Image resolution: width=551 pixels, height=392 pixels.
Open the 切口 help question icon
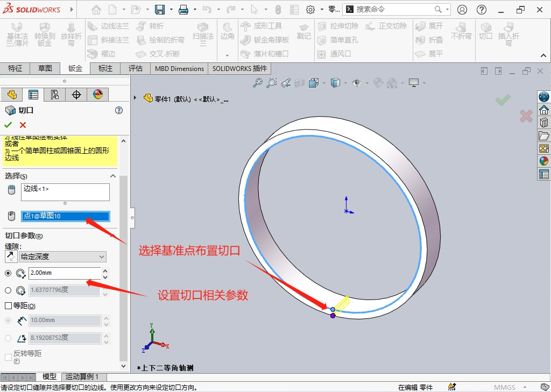point(119,110)
